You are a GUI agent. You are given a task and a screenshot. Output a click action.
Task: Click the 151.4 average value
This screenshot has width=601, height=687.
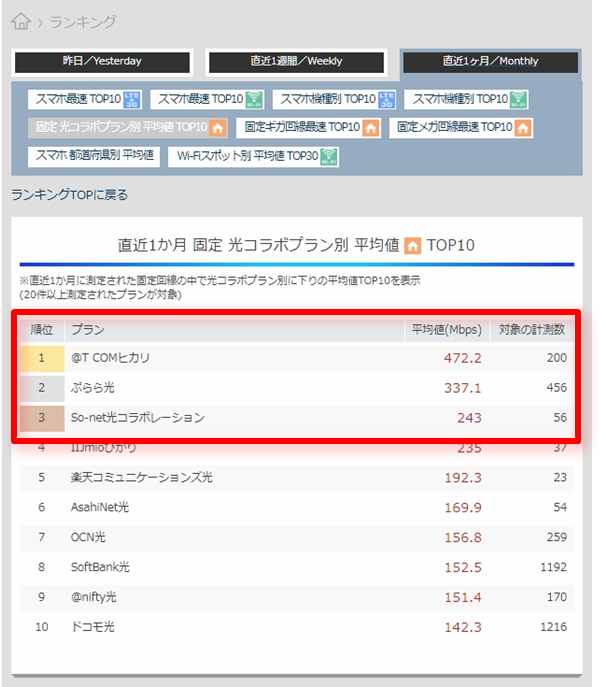click(463, 598)
